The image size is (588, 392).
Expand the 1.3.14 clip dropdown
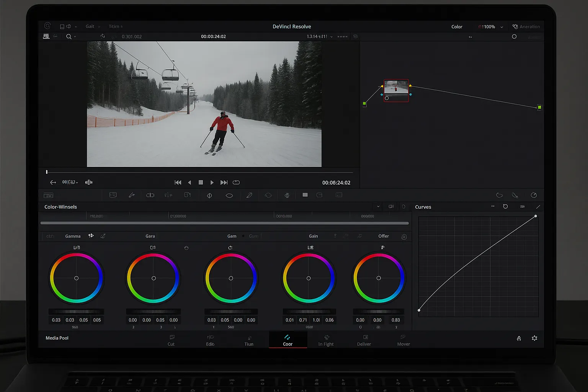[332, 37]
